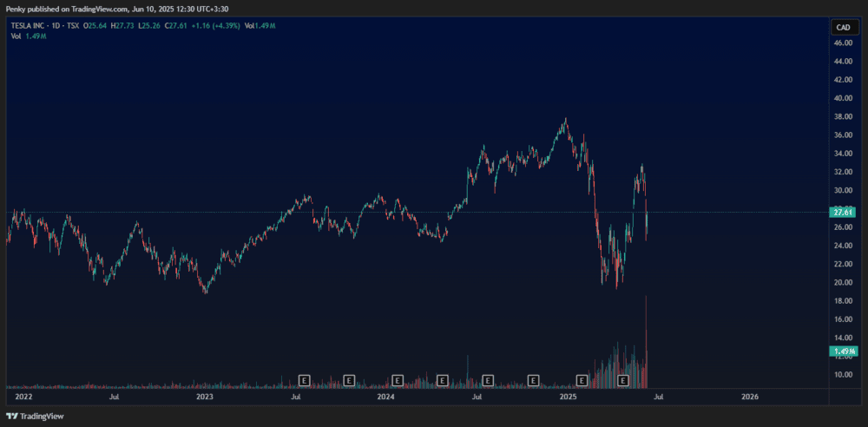868x427 pixels.
Task: Click the 2022 label on time axis
Action: (x=23, y=397)
